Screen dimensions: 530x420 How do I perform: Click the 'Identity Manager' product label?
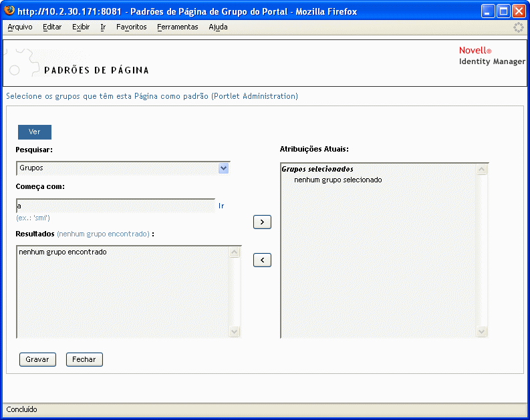492,61
